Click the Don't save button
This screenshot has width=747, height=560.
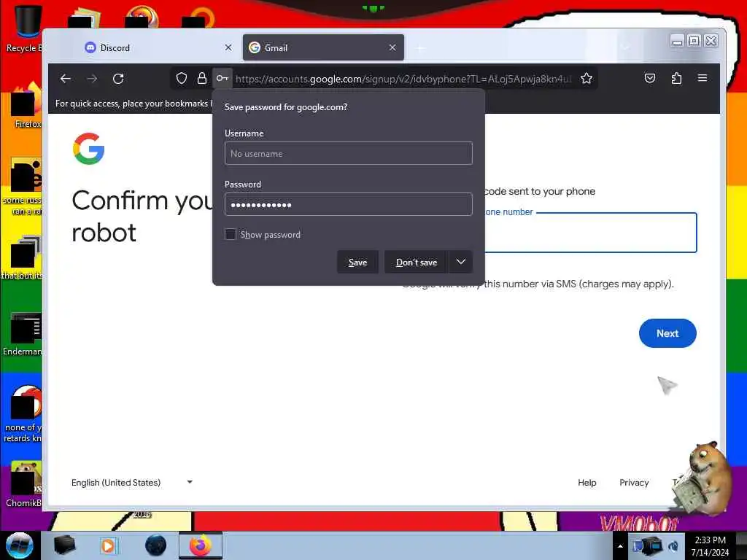click(x=417, y=262)
